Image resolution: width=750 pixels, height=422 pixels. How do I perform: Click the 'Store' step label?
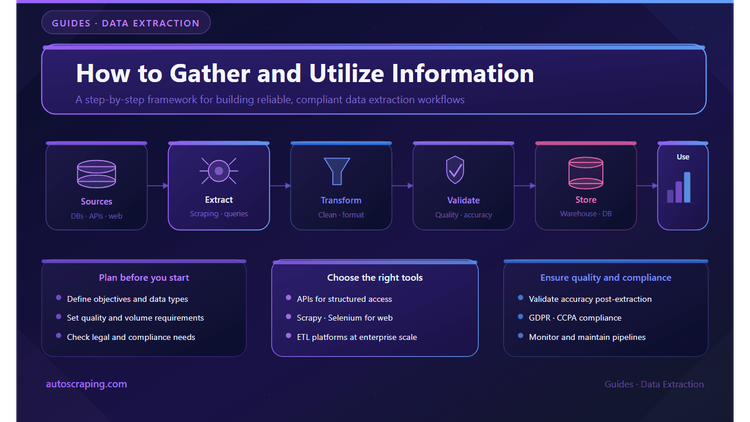(x=585, y=200)
